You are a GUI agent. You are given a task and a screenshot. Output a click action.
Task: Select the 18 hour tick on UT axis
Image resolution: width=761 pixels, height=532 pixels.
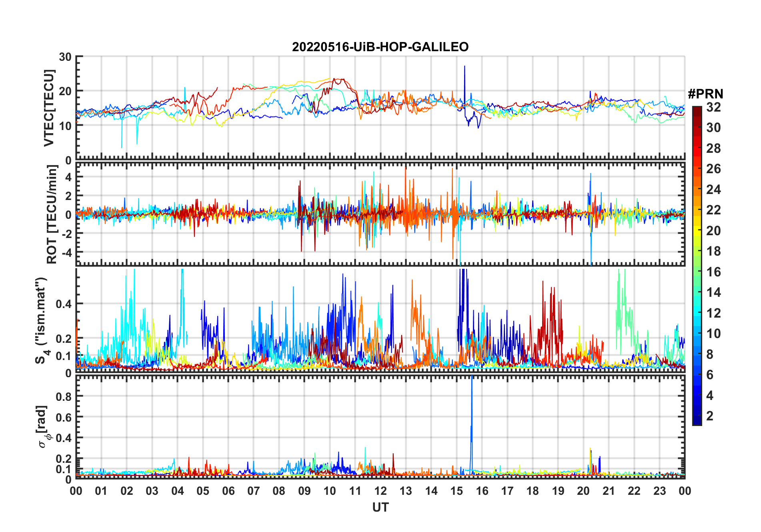[533, 491]
